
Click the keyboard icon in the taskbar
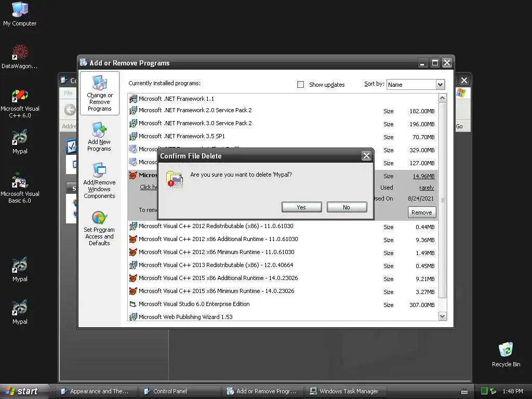[464, 392]
